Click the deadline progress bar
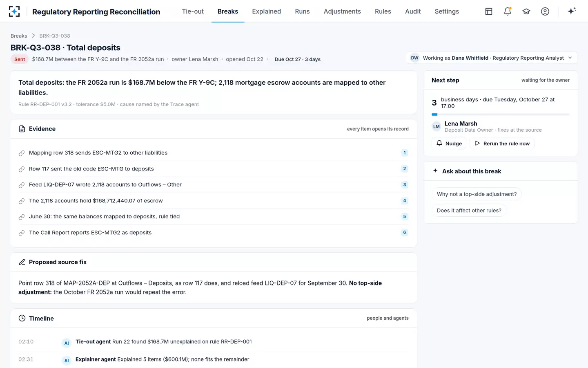 tap(500, 114)
